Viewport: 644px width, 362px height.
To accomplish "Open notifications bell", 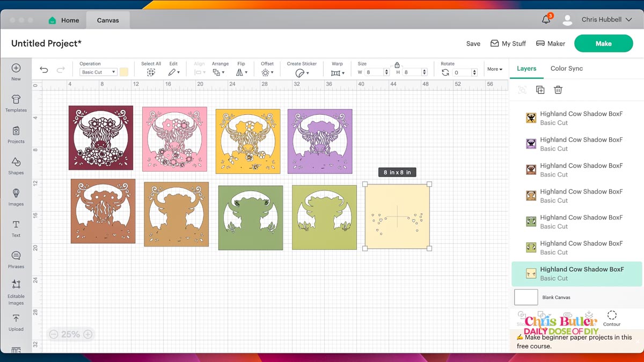I will (x=546, y=20).
